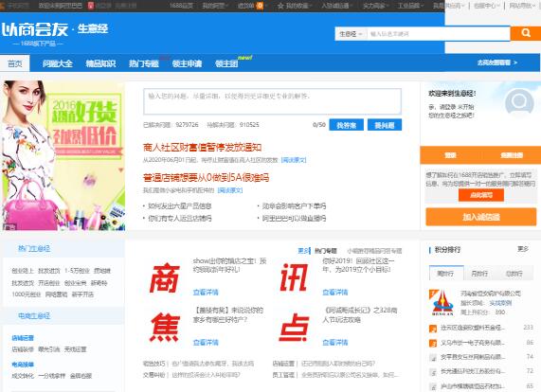Click the left link on the orange login bar
The height and width of the screenshot is (392, 541).
coord(450,155)
